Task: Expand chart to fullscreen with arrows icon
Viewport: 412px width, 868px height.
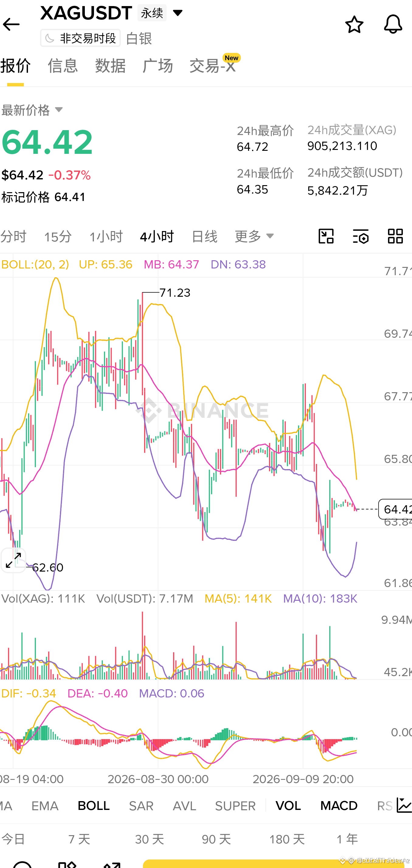Action: tap(13, 560)
